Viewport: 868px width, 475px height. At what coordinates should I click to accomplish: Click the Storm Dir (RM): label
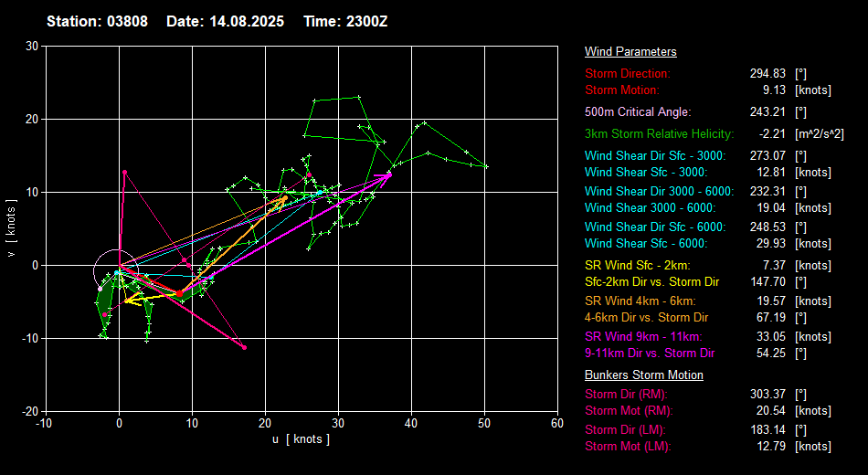coord(626,395)
